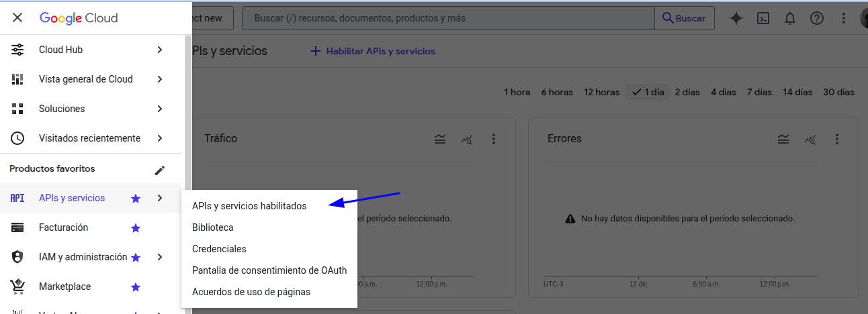Click the Marketplace cart icon
The width and height of the screenshot is (868, 314).
[x=17, y=286]
